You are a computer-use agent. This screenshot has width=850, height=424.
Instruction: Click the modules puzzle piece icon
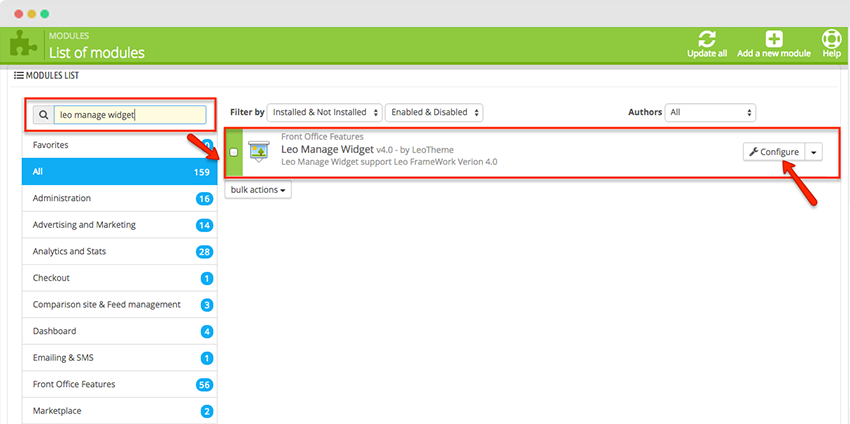coord(24,45)
